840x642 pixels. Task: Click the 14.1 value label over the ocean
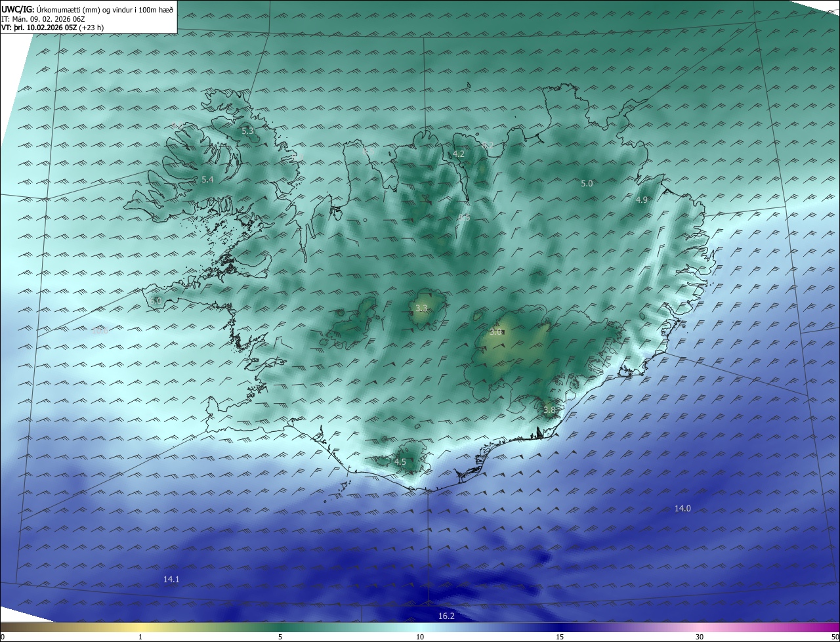coord(171,579)
